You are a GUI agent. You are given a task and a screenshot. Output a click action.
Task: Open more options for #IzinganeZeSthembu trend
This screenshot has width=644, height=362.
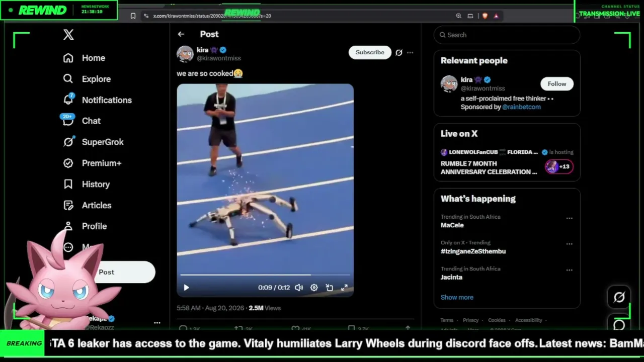[569, 244]
